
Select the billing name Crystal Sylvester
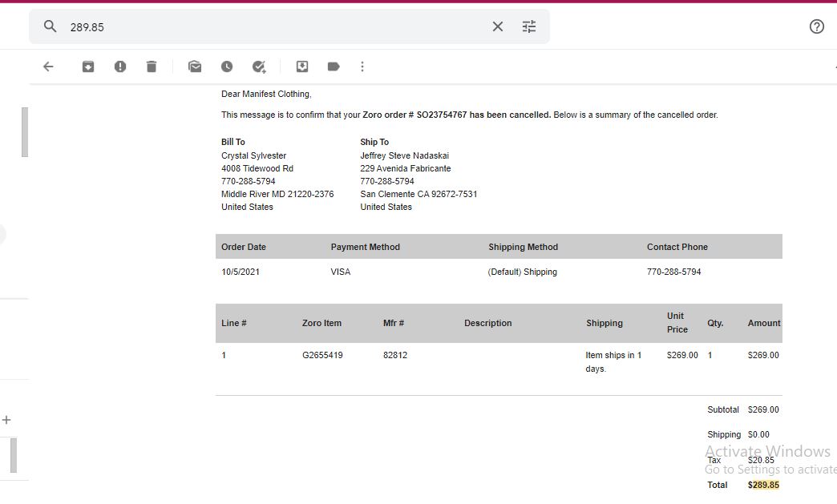254,155
